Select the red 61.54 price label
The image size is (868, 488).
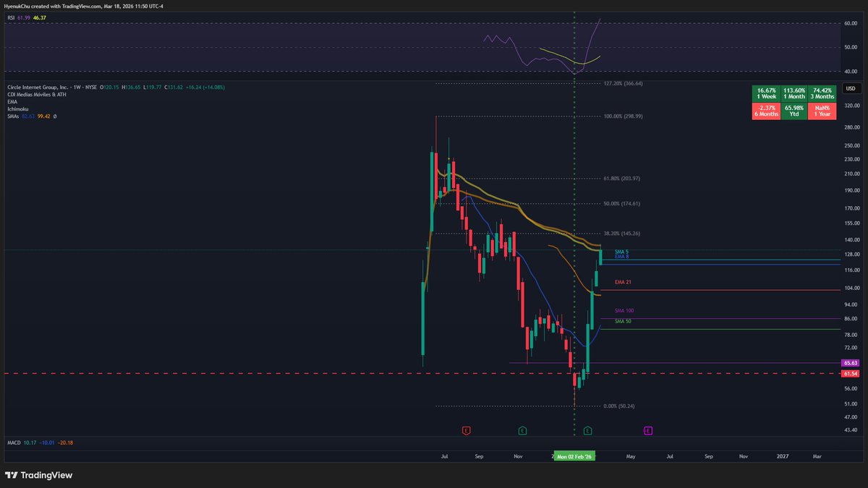click(850, 374)
